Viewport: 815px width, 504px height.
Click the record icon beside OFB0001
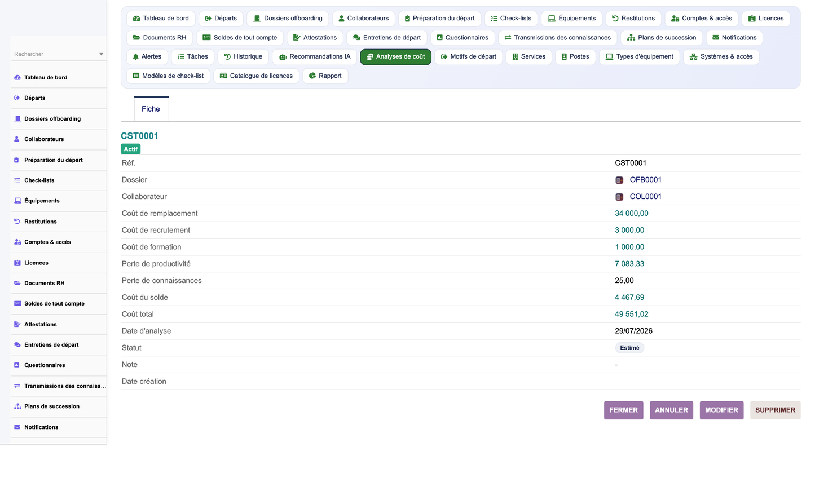click(619, 180)
